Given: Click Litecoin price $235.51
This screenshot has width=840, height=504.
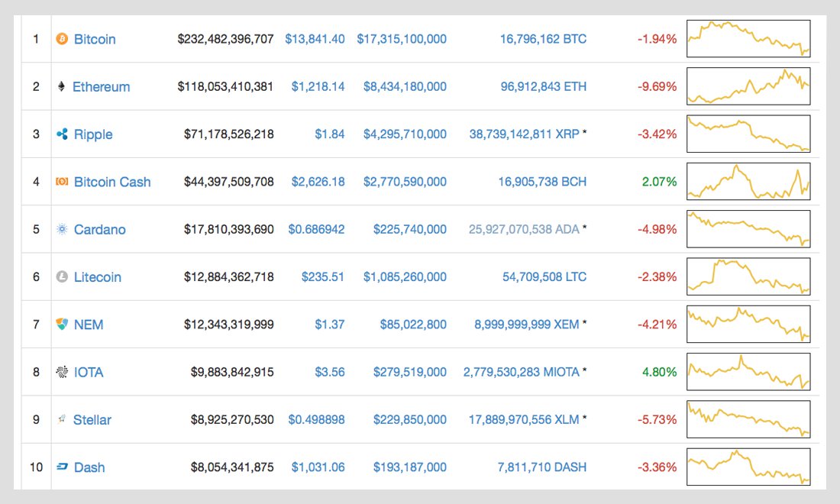Looking at the screenshot, I should pos(322,277).
